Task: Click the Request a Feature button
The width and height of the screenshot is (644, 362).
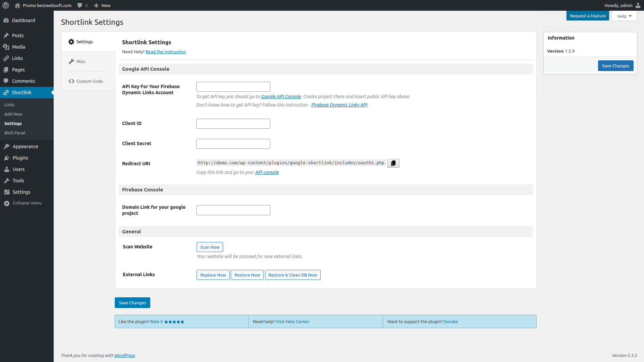Action: [x=588, y=16]
